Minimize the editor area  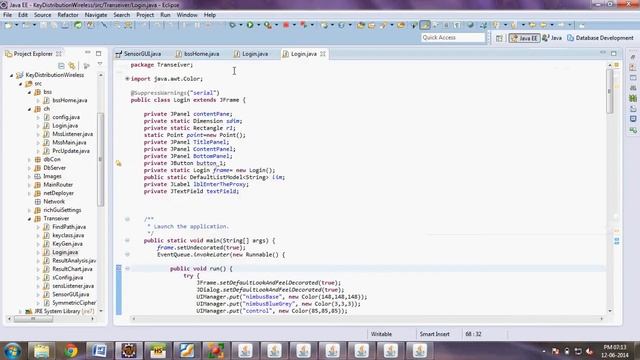603,53
